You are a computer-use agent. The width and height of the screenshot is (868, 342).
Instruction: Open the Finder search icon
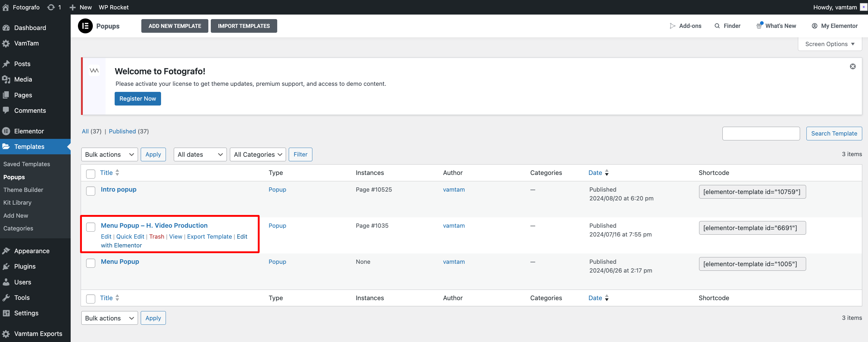[717, 26]
